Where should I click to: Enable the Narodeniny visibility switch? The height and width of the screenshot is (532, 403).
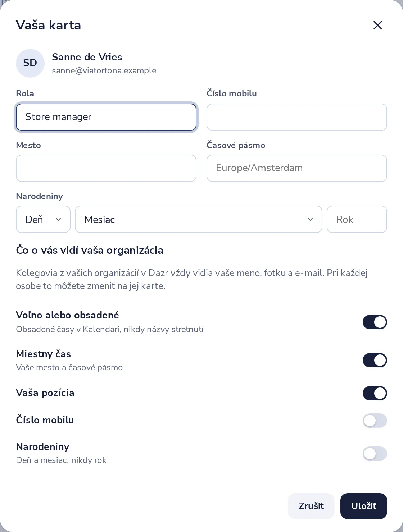[375, 454]
